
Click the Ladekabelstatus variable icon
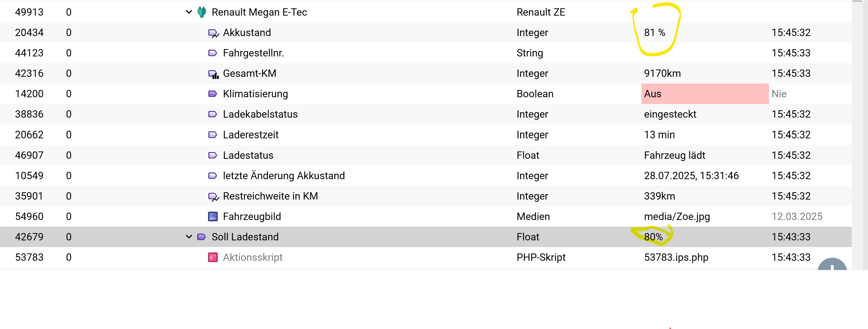[213, 114]
